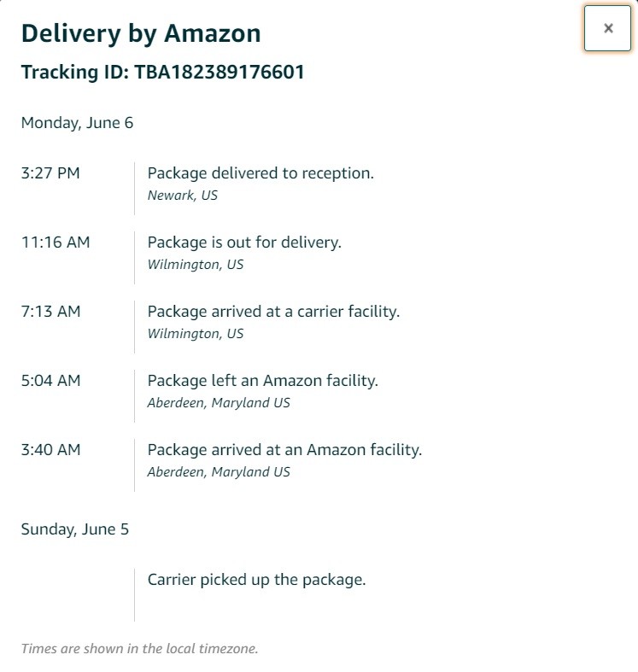The height and width of the screenshot is (672, 638).
Task: Click 'Package is out for delivery' event
Action: click(x=244, y=243)
